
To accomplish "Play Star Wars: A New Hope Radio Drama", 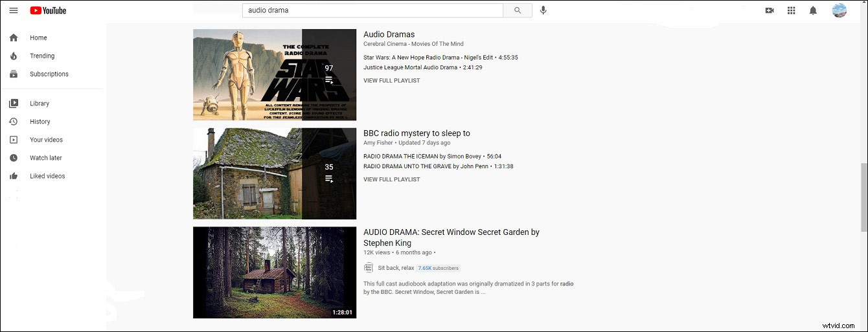I will [440, 58].
